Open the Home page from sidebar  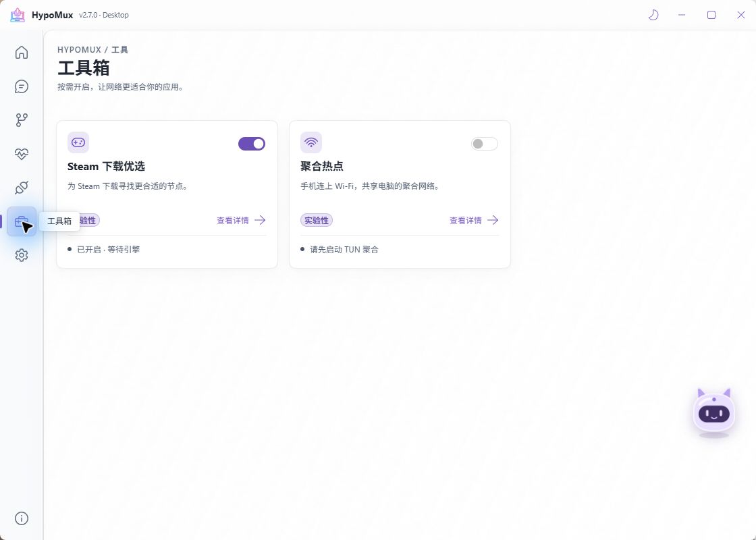pyautogui.click(x=21, y=52)
